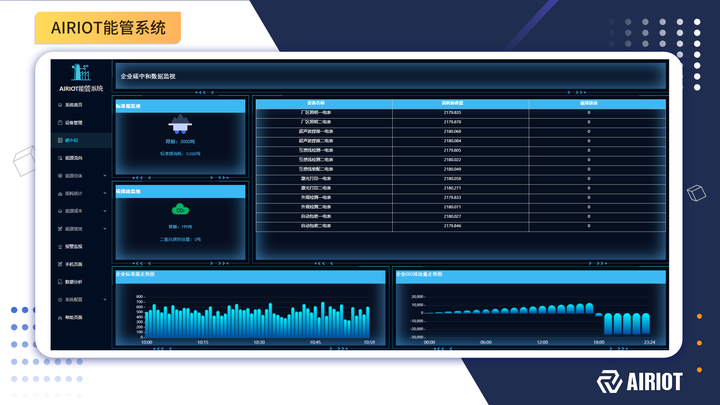Click the 10:15 axis label on coal chart
Screen dimensions: 720x405
click(202, 342)
